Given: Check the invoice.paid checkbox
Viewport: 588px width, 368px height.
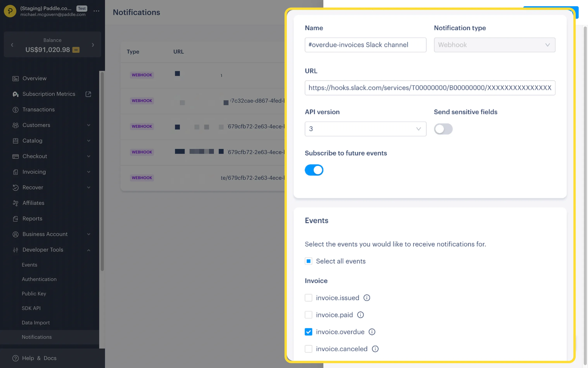Looking at the screenshot, I should (309, 315).
